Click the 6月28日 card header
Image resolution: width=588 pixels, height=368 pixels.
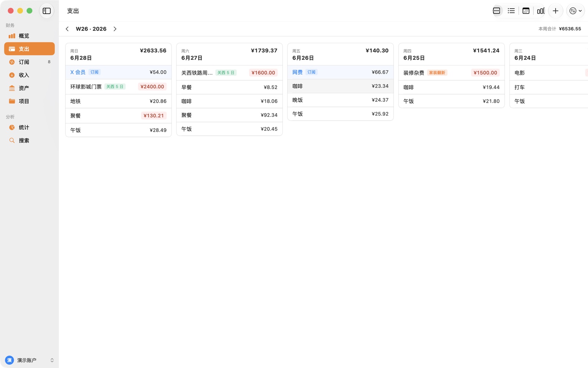pyautogui.click(x=118, y=54)
